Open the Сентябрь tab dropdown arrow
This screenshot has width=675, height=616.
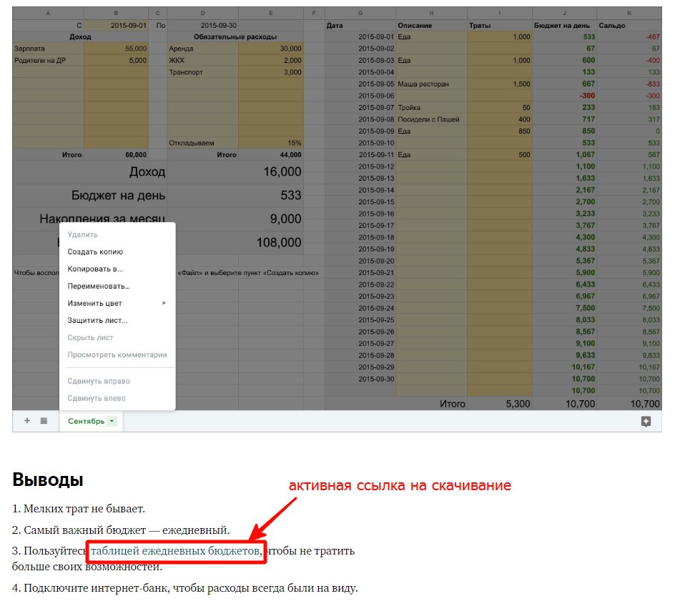click(112, 422)
